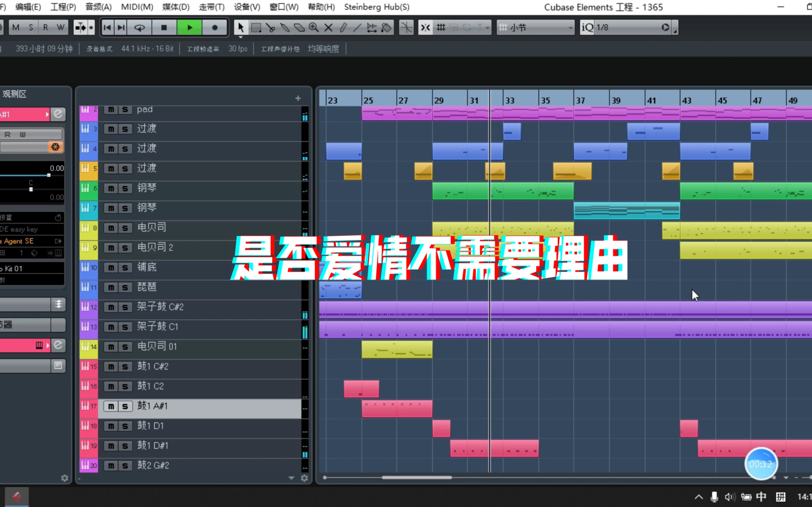Select the Split scissors tool
This screenshot has width=812, height=507.
pos(270,28)
